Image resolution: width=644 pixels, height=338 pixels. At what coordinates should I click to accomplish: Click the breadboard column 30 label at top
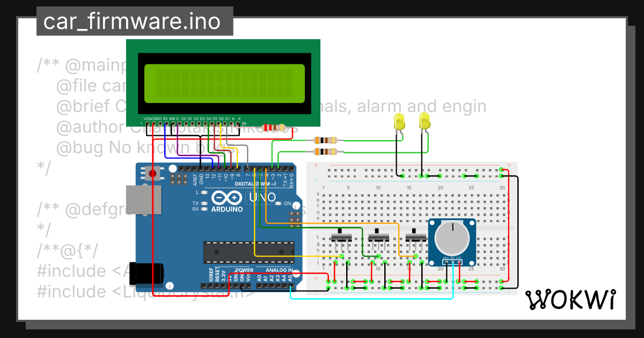(502, 187)
